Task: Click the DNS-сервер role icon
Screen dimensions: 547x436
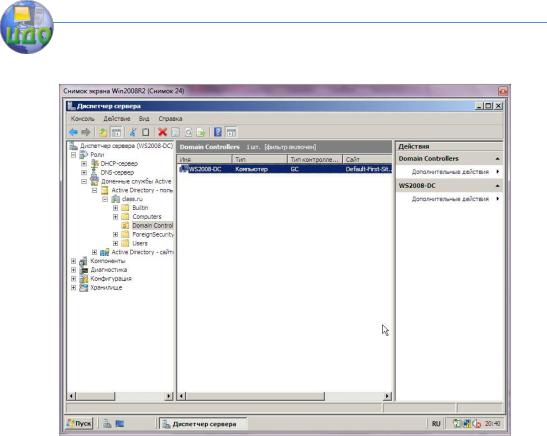Action: click(94, 172)
